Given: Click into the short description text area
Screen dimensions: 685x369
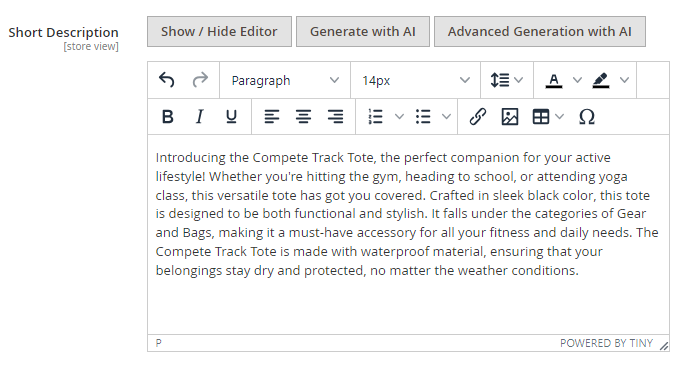Looking at the screenshot, I should click(x=408, y=235).
